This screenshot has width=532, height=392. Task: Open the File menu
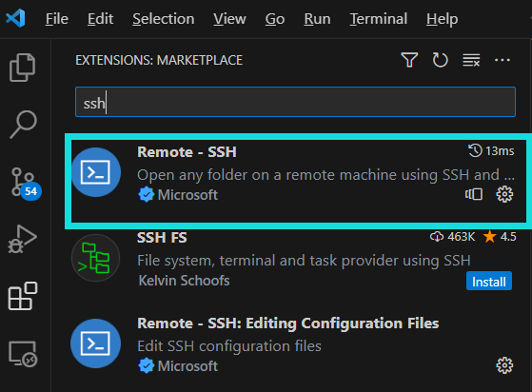[57, 19]
